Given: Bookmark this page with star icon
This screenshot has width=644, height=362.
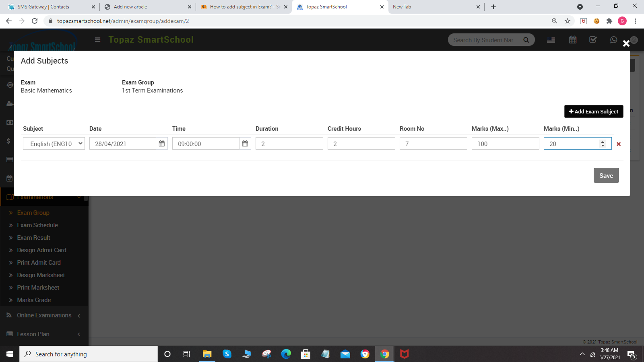Looking at the screenshot, I should (568, 21).
